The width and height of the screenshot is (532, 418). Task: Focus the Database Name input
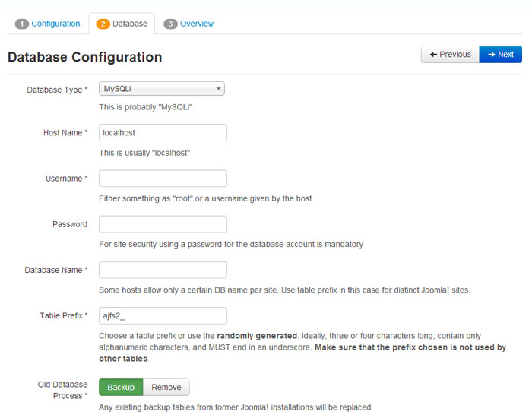pyautogui.click(x=163, y=270)
